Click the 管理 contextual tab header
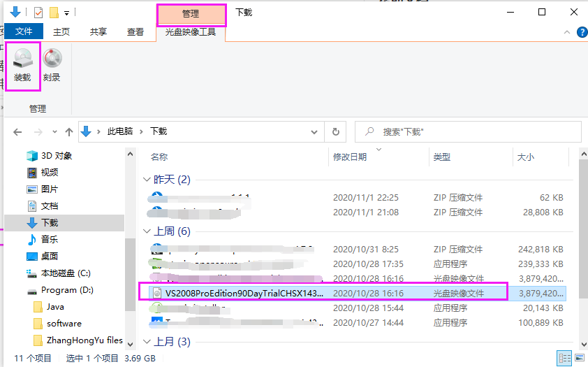This screenshot has width=588, height=367. point(191,14)
